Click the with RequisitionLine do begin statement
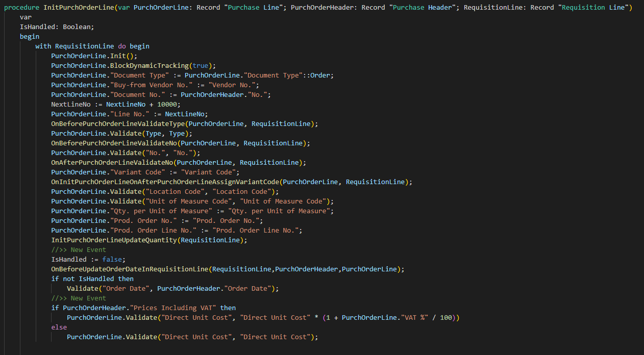 [x=92, y=46]
